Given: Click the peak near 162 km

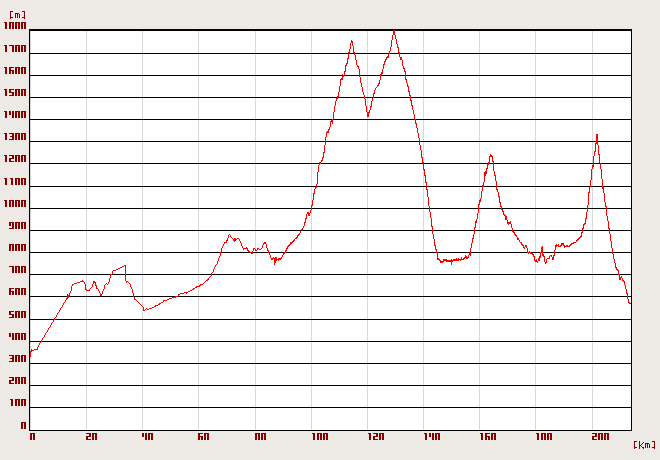Looking at the screenshot, I should click(491, 155).
